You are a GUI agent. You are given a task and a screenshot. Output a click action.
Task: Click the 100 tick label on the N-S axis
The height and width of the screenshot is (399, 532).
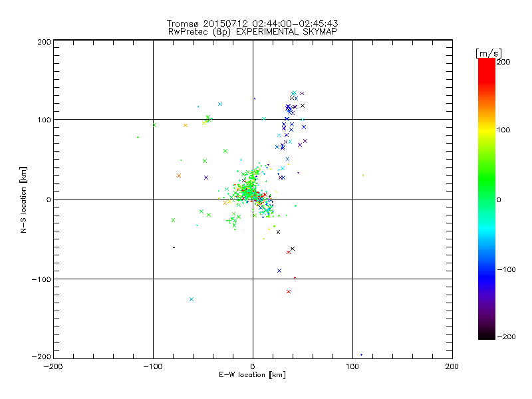44,120
